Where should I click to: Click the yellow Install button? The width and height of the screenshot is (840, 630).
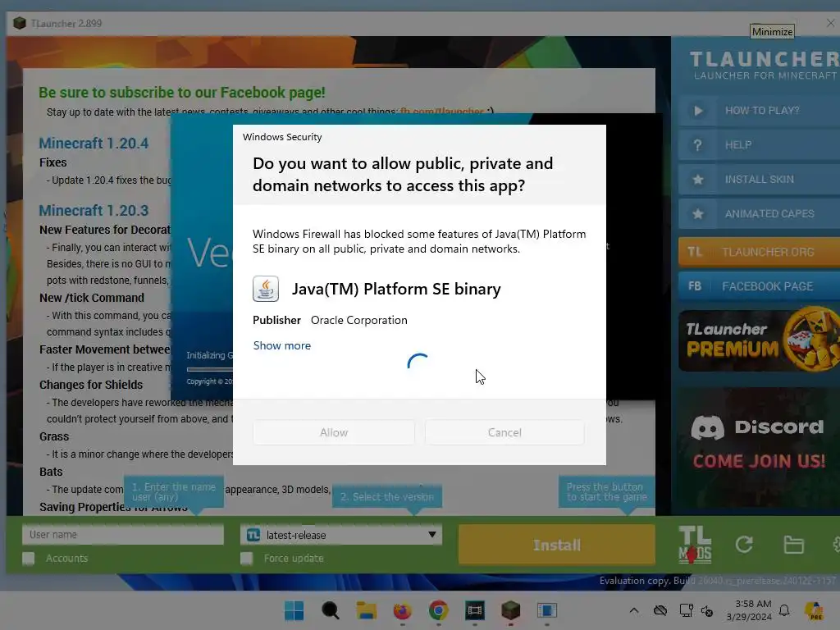(x=557, y=545)
